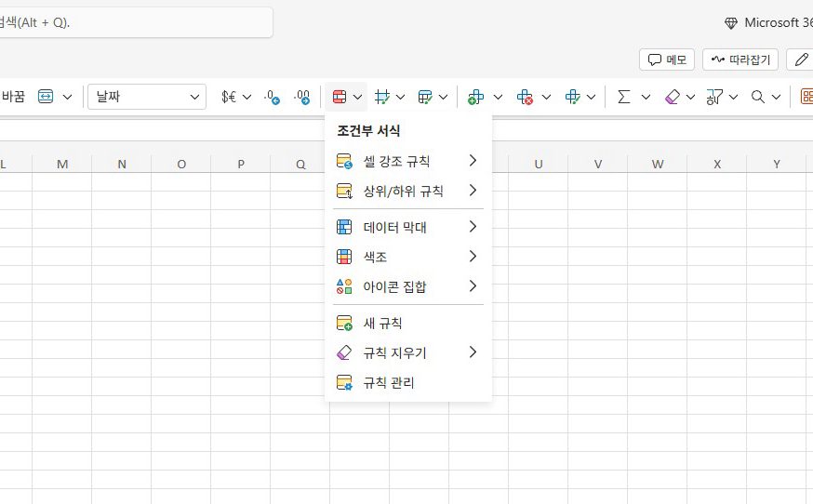Select column X header
This screenshot has width=813, height=504.
click(717, 164)
